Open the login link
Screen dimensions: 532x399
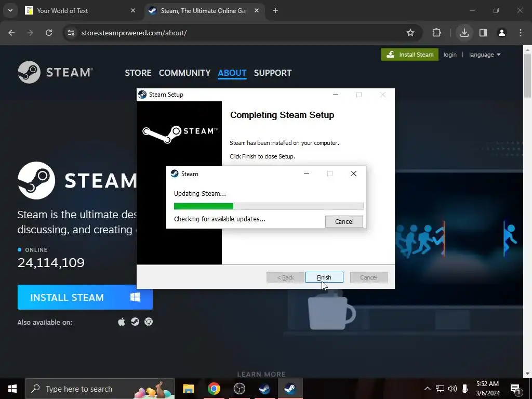coord(450,55)
